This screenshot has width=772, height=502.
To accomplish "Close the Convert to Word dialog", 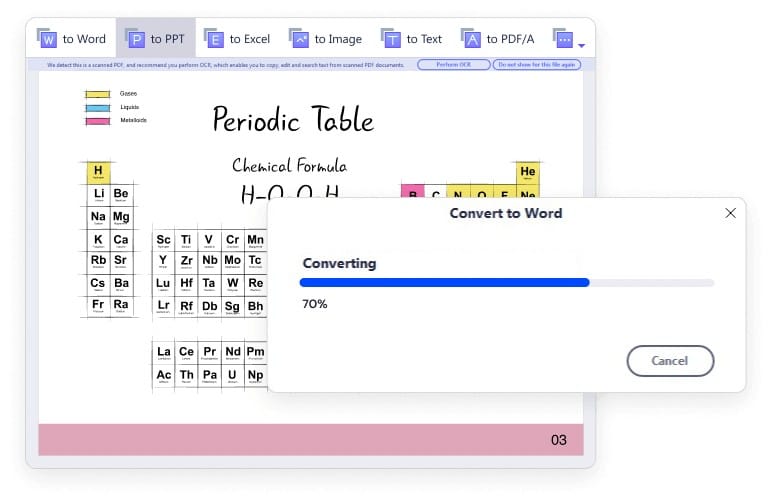I will point(731,213).
